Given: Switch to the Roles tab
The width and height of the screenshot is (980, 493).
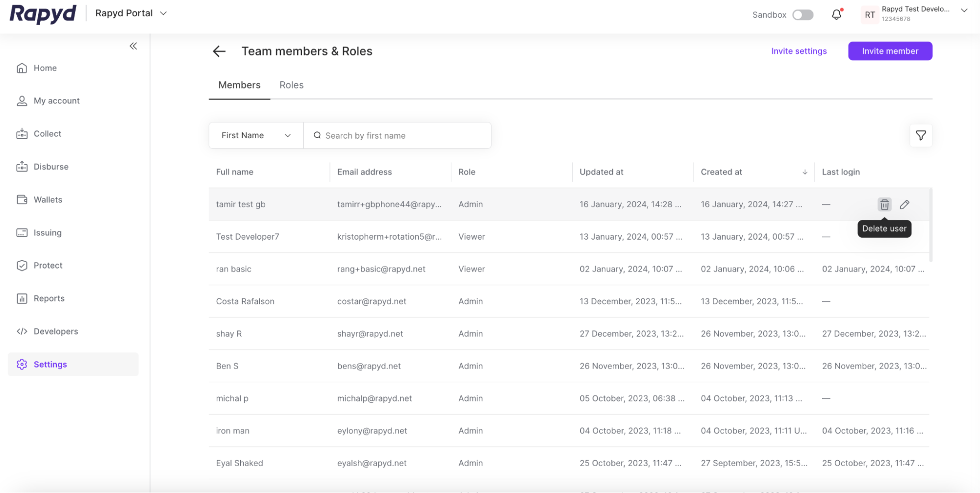Looking at the screenshot, I should pos(291,85).
